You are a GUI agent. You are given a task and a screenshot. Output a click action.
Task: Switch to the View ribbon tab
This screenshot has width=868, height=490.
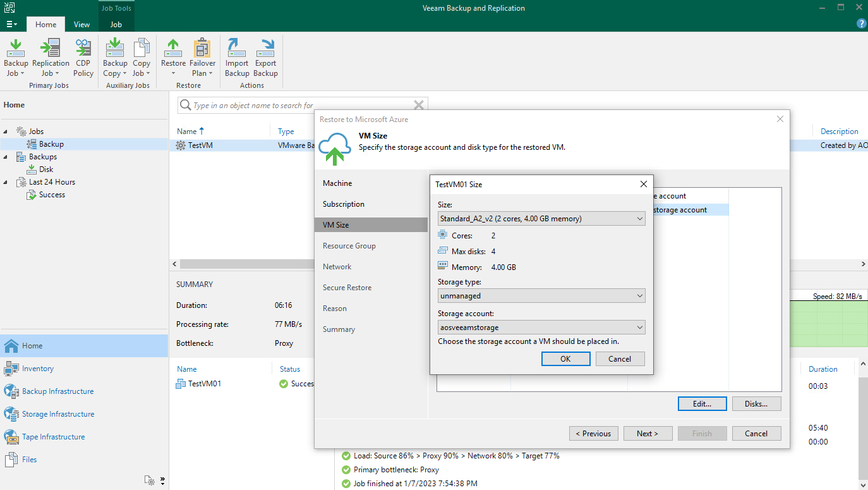click(x=81, y=24)
